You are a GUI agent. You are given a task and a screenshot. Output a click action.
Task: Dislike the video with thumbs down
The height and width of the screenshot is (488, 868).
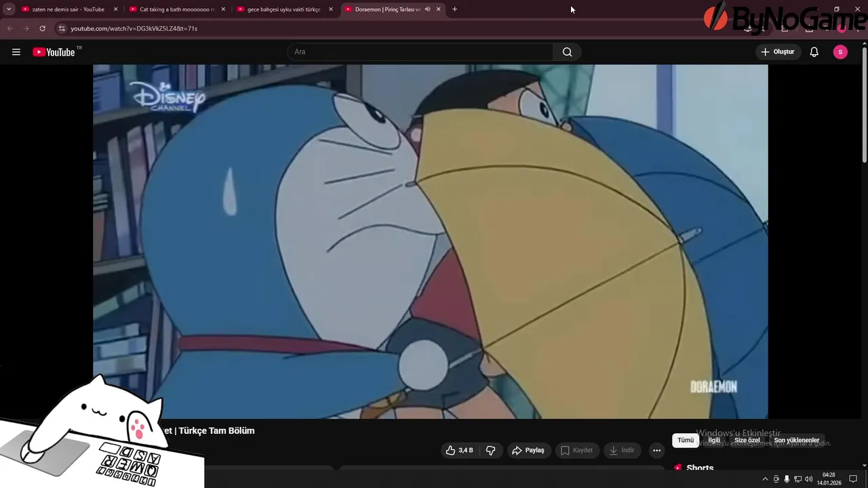click(491, 450)
